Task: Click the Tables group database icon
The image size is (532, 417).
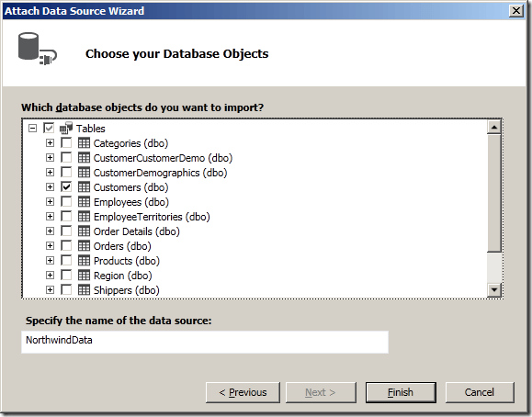Action: (66, 129)
